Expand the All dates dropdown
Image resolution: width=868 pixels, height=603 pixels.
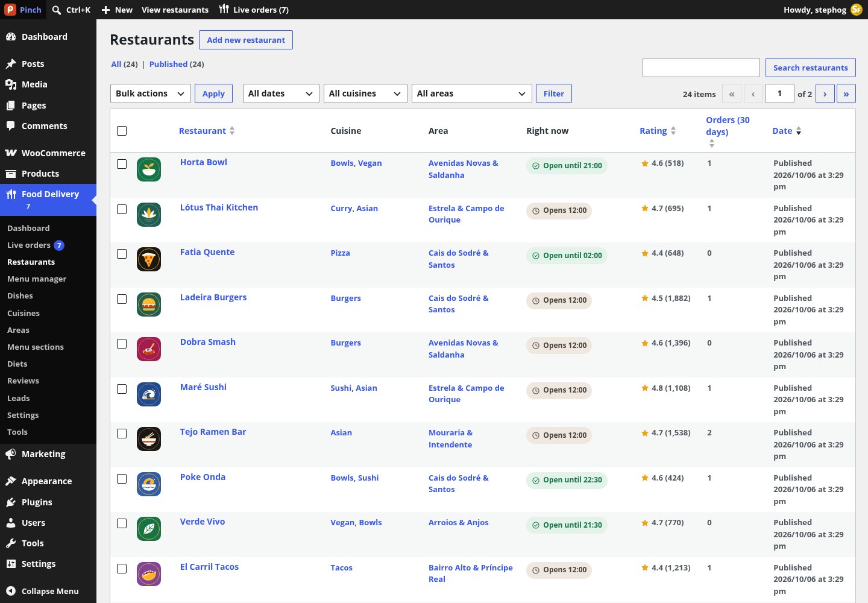point(281,93)
